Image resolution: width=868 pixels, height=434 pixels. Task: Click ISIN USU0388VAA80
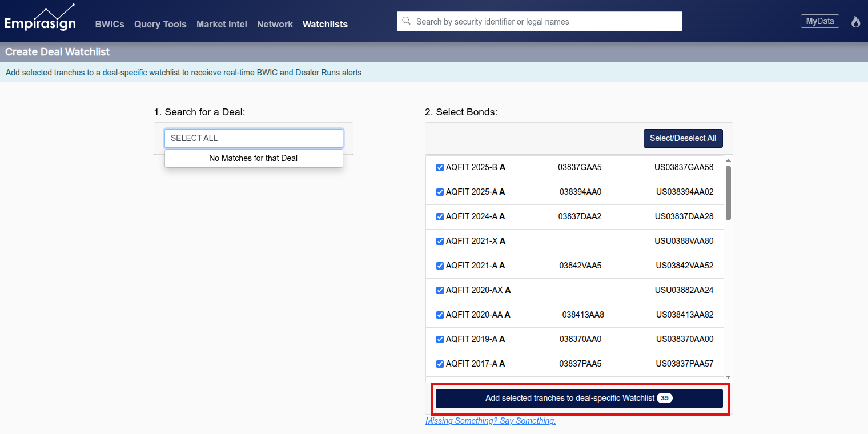click(684, 241)
